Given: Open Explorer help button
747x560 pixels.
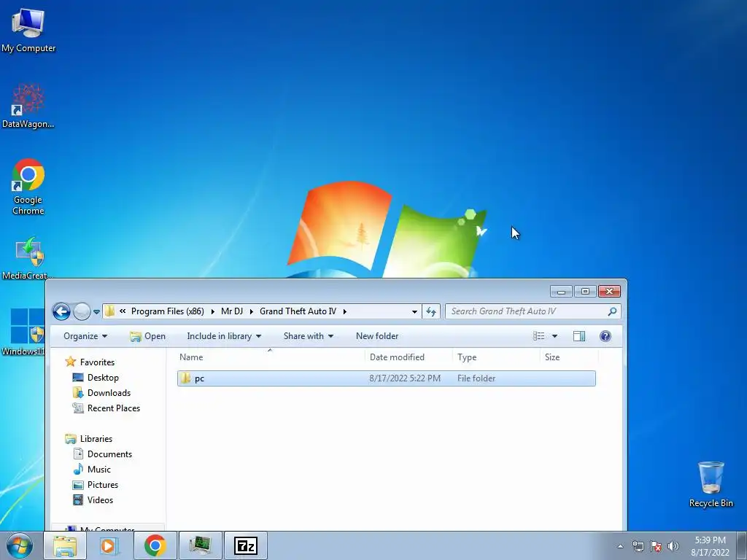Looking at the screenshot, I should (605, 336).
